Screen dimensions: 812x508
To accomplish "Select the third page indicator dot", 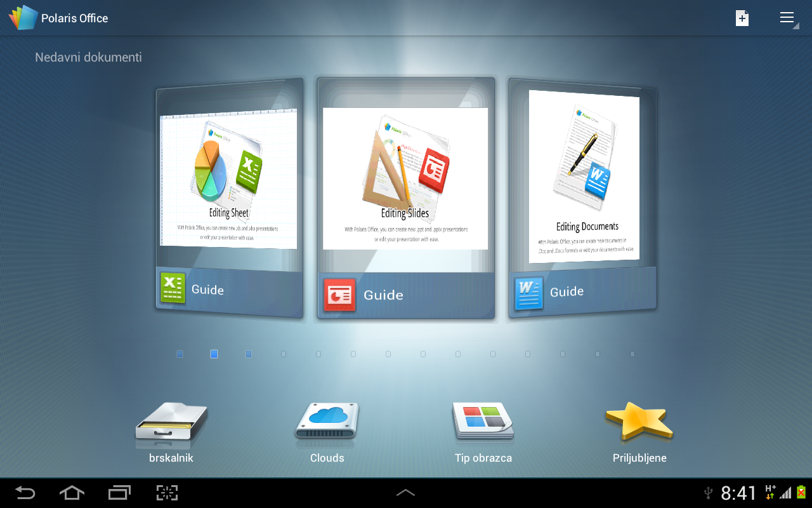I will click(x=249, y=354).
